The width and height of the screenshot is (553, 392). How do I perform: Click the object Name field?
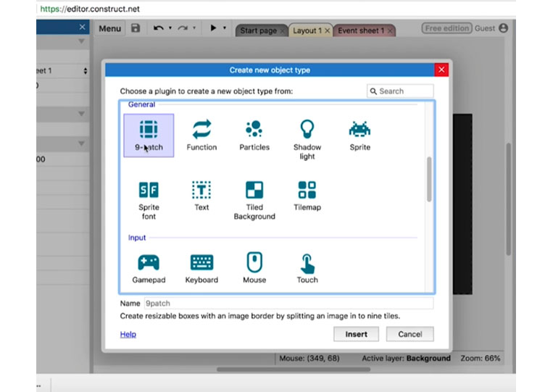[x=289, y=304]
